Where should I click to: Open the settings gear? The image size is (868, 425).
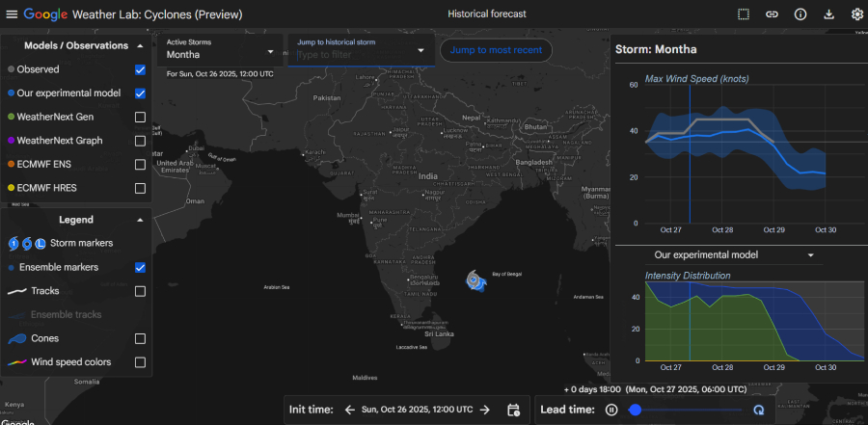pyautogui.click(x=857, y=14)
